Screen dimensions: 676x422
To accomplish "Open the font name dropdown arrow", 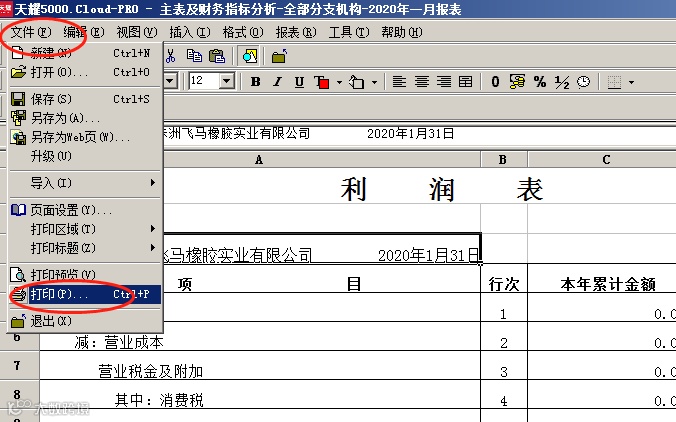I will pyautogui.click(x=170, y=81).
